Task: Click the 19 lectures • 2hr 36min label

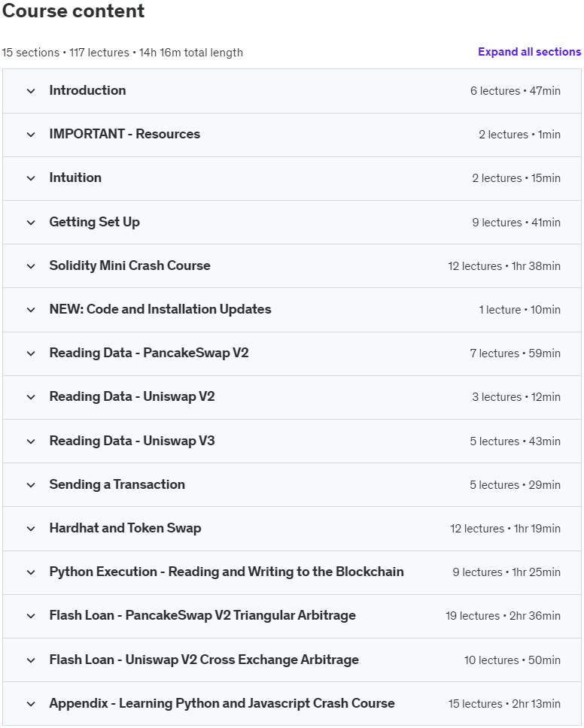Action: pyautogui.click(x=503, y=616)
